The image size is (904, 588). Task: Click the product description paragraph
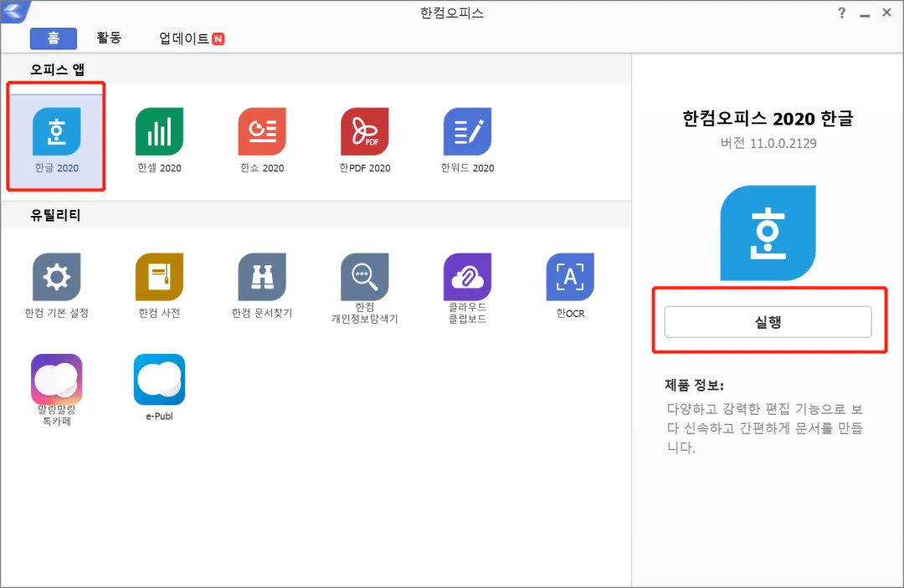click(764, 428)
